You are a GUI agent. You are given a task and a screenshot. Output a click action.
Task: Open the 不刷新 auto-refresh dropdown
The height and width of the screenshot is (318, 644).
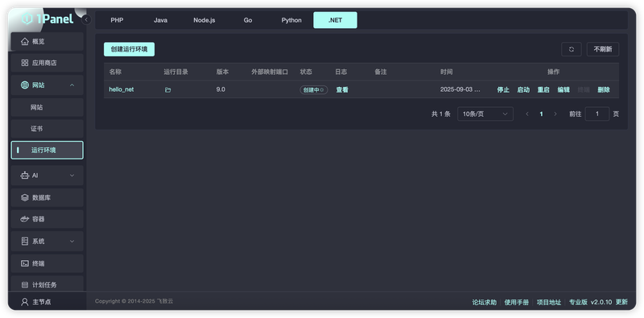click(x=602, y=49)
